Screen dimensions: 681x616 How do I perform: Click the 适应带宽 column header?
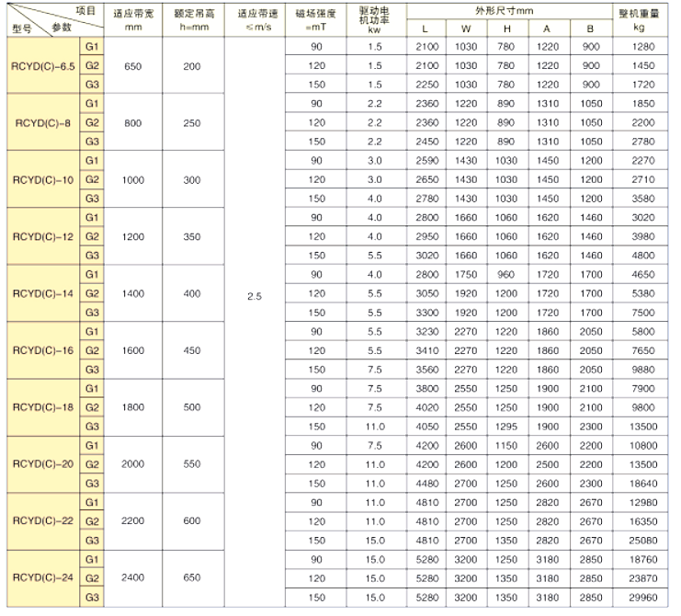(133, 19)
